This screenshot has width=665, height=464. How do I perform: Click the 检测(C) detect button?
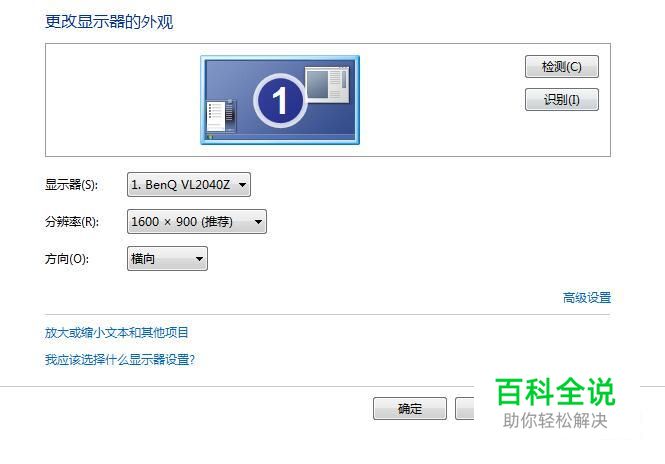[x=562, y=67]
